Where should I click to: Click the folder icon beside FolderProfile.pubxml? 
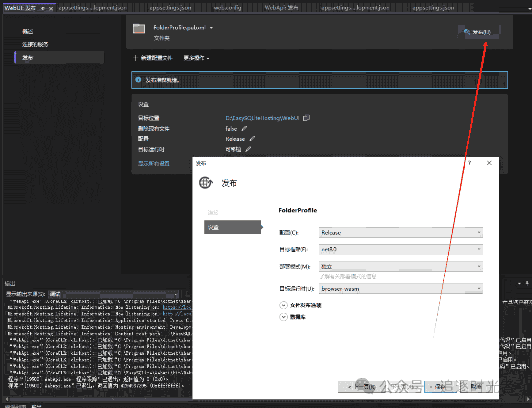tap(139, 27)
